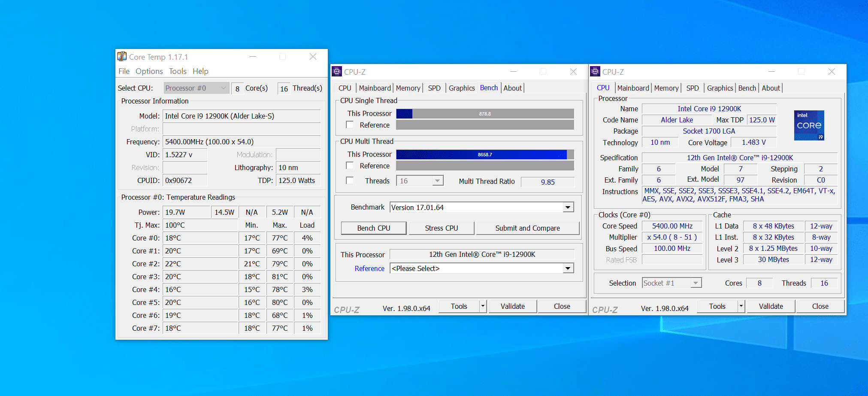This screenshot has width=868, height=396.
Task: Click the blue Reference link label
Action: 369,268
